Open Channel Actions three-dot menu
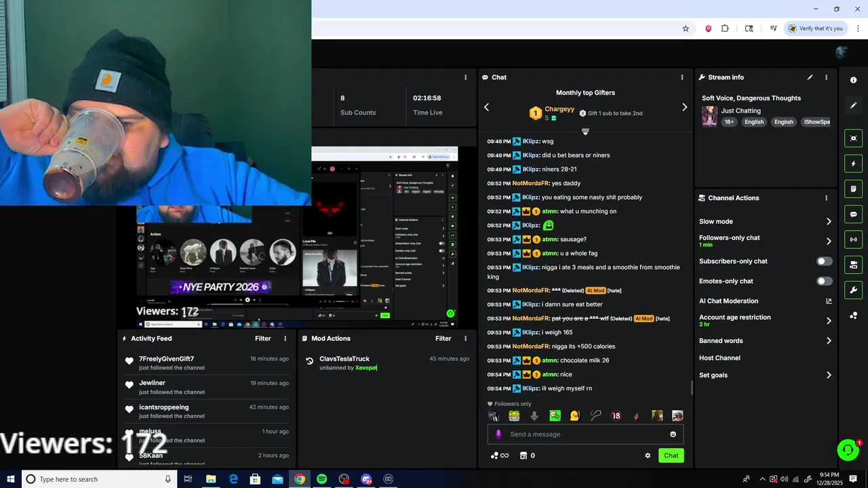Viewport: 868px width, 488px height. (826, 198)
